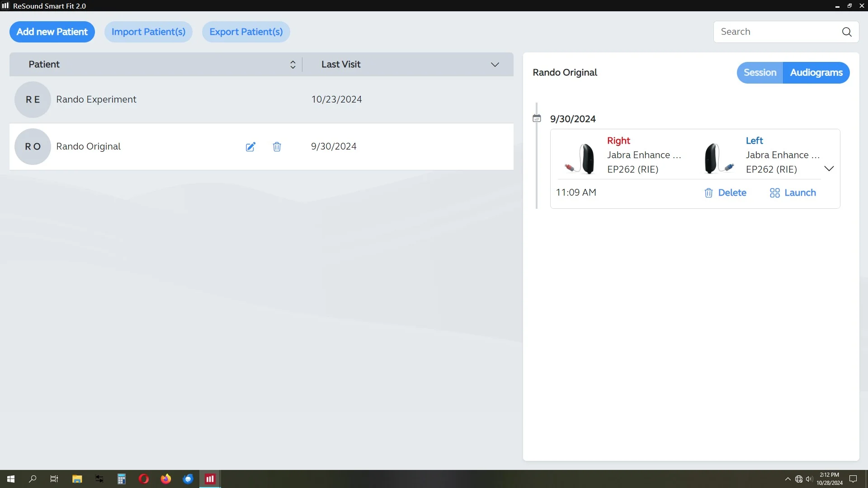Expand the session device details chevron

click(829, 169)
